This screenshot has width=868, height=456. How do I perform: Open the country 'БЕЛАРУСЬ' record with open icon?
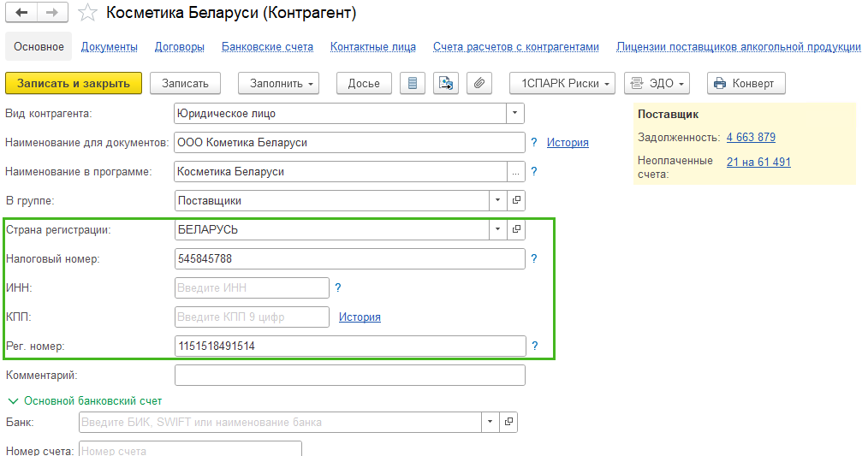[516, 230]
